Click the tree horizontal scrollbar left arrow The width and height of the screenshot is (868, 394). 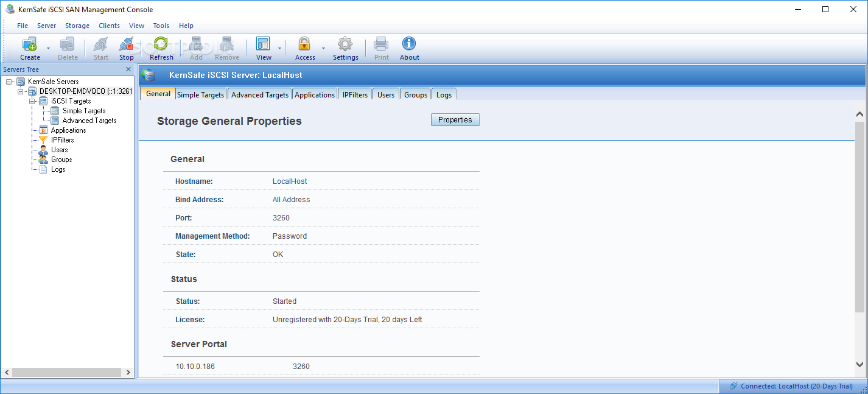pos(7,372)
